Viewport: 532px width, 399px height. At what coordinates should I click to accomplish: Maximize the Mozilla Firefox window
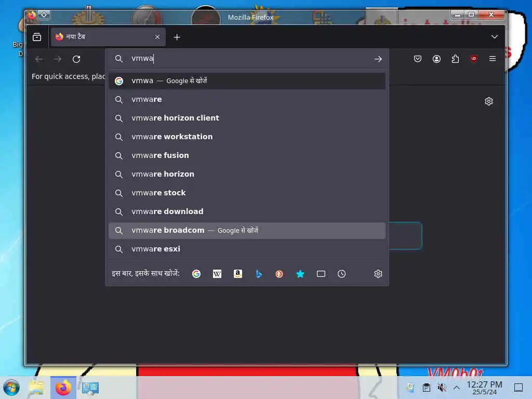tap(471, 15)
